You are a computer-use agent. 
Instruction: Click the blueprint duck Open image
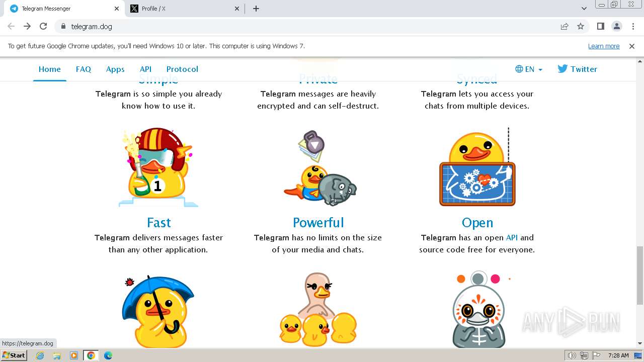(477, 167)
